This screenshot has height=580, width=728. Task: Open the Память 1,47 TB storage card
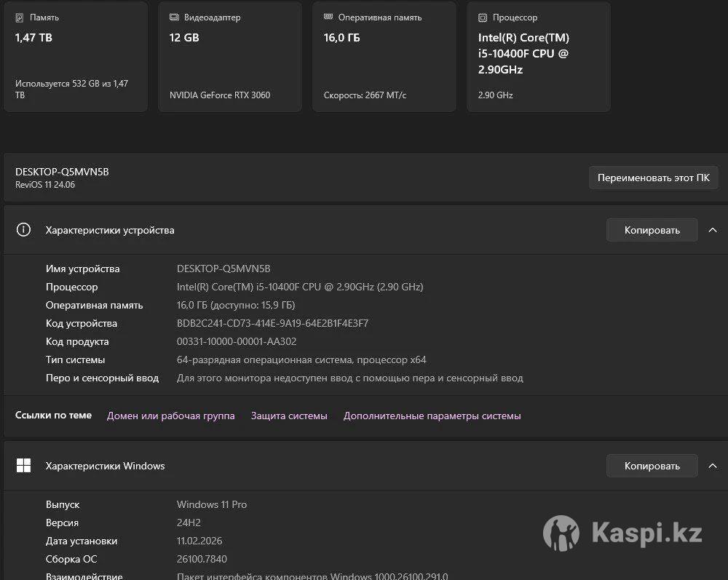click(x=75, y=58)
